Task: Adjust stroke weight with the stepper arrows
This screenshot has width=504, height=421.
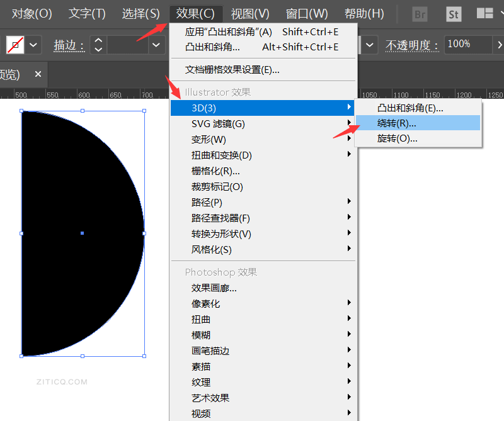Action: coord(98,45)
